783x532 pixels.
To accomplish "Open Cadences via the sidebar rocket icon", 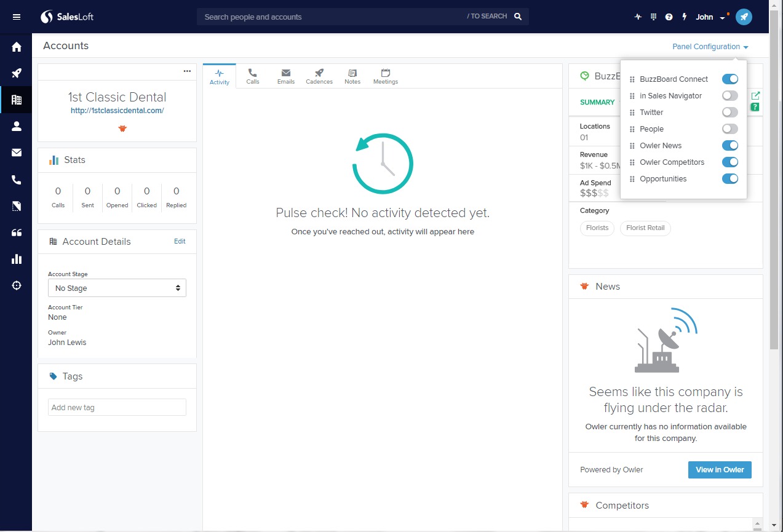I will point(17,74).
